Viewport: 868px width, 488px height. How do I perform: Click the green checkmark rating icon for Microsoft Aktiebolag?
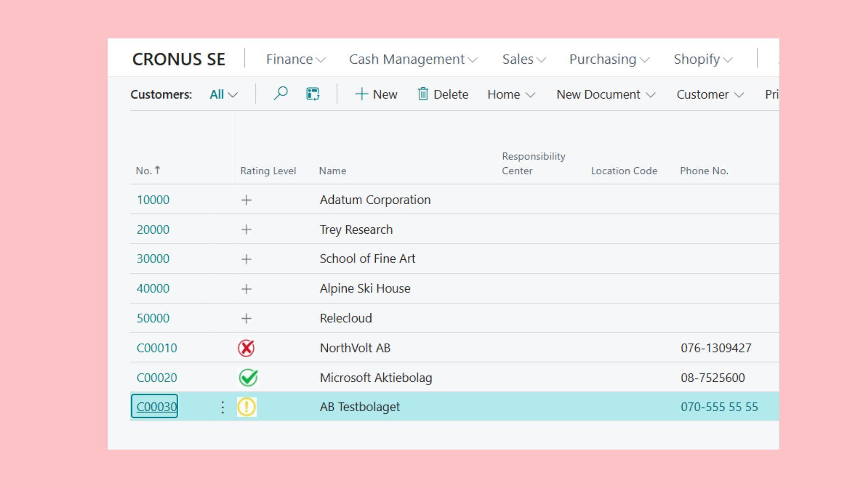pyautogui.click(x=248, y=378)
